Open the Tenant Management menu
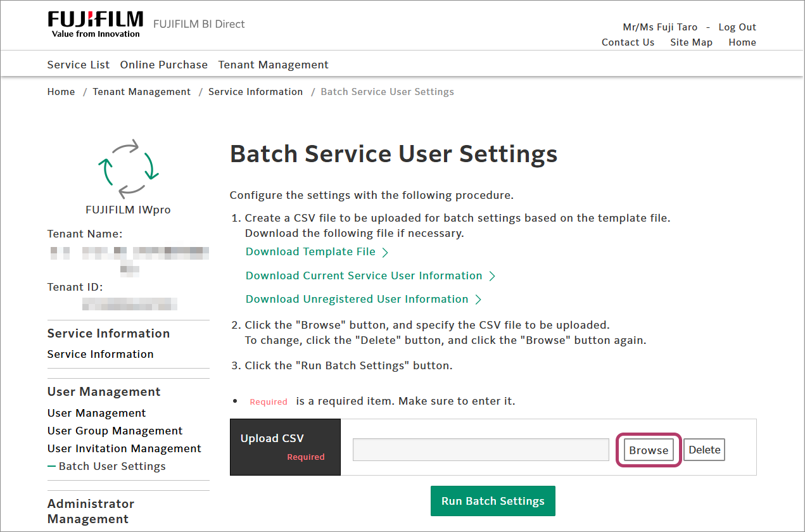 click(x=273, y=65)
